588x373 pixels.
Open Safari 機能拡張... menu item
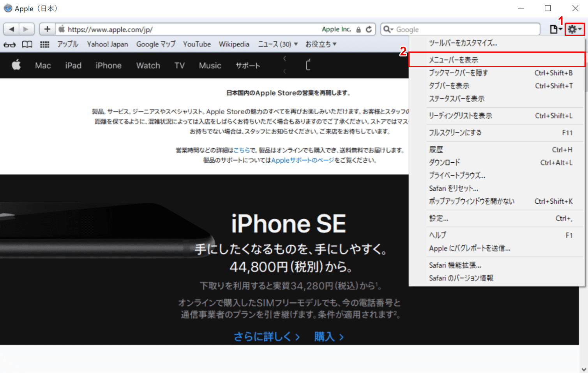497,265
